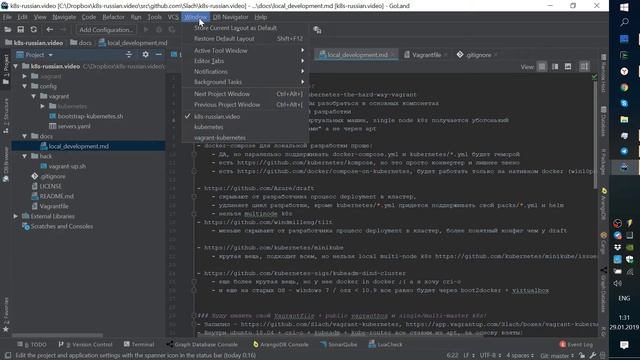The width and height of the screenshot is (640, 360).
Task: Click the Save All toolbar icon
Action: (x=20, y=29)
